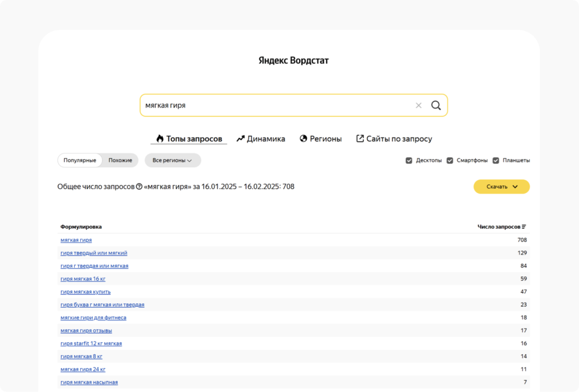Click the Число запросов column header text
Viewport: 579px width, 392px height.
pos(499,227)
